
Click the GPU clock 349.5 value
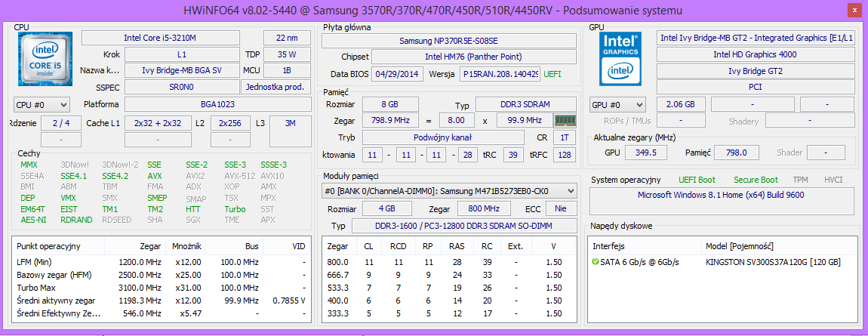[645, 153]
